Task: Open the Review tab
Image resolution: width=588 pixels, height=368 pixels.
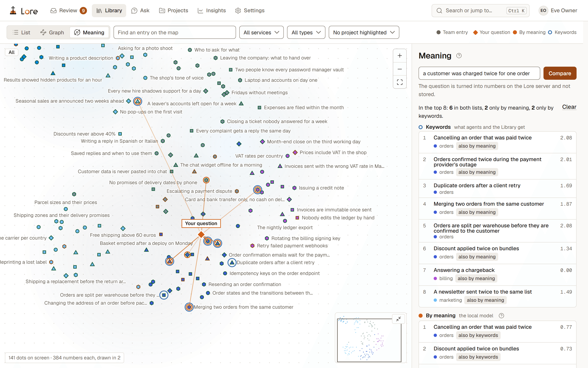Action: (x=68, y=10)
